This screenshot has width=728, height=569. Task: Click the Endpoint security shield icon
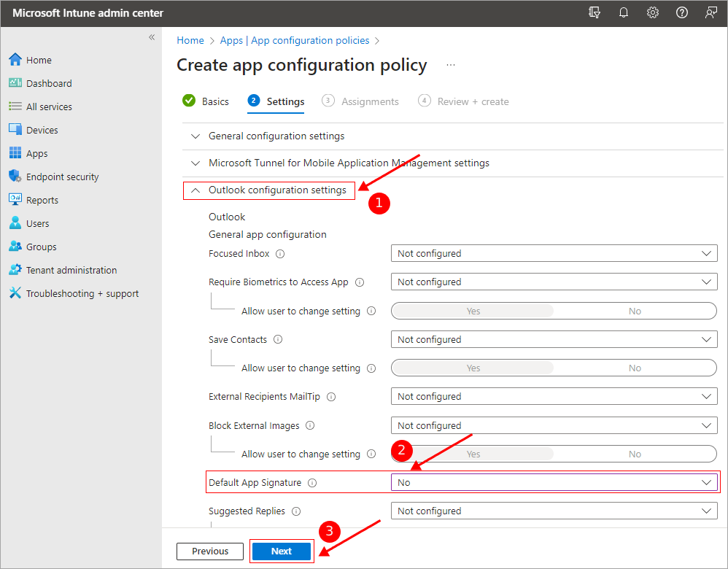click(x=15, y=176)
